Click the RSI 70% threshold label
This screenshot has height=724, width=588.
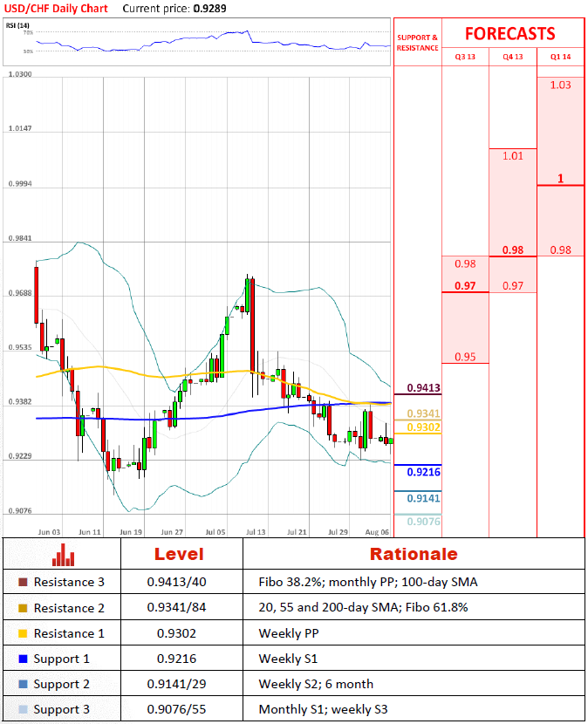click(28, 32)
